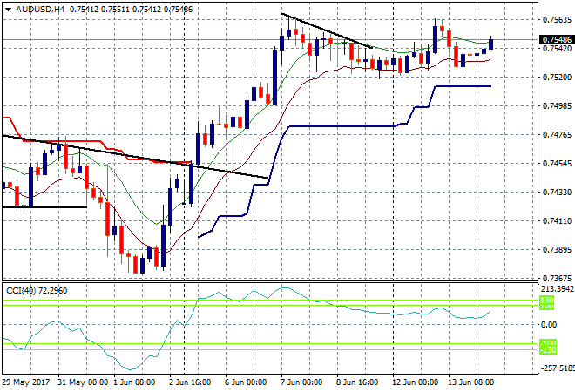Image resolution: width=575 pixels, height=392 pixels.
Task: Click the green -130 CCI level tag
Action: (x=548, y=350)
